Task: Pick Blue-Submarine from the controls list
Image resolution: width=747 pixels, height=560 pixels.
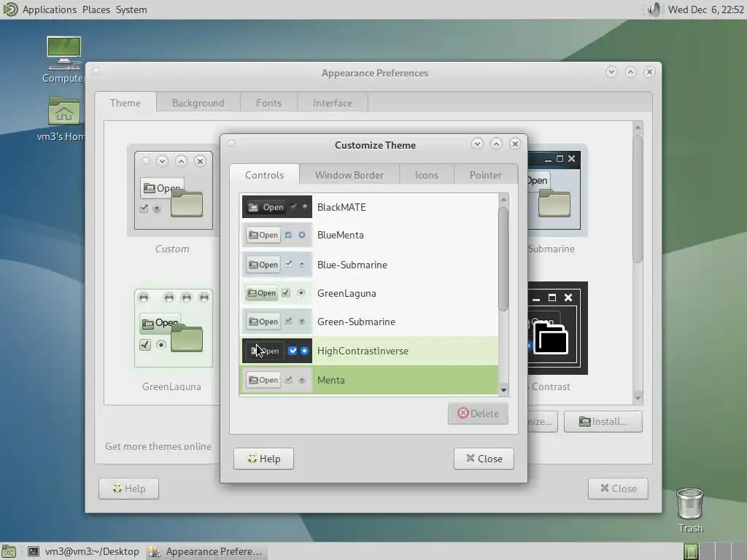Action: (x=368, y=265)
